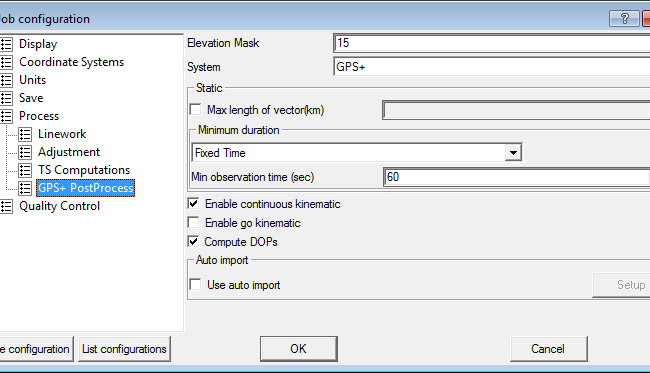The height and width of the screenshot is (373, 650).
Task: Click the list icon beside Adjustment
Action: [x=25, y=152]
